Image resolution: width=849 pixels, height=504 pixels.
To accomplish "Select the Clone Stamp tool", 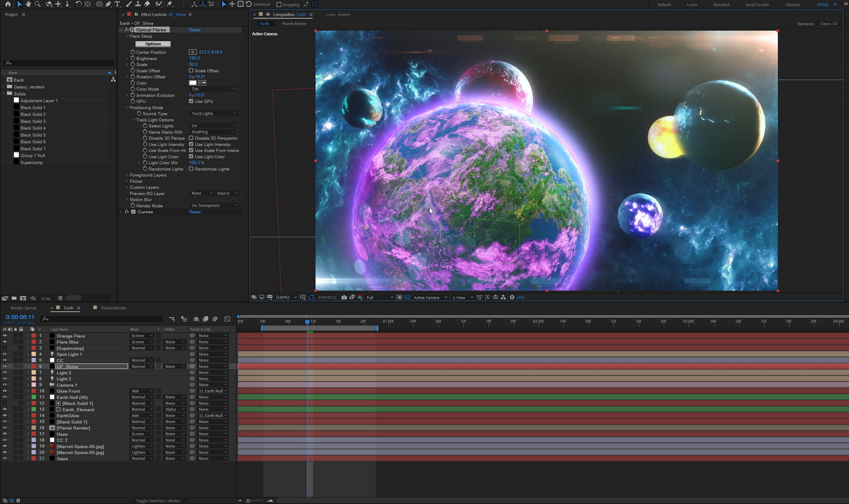I will click(138, 4).
